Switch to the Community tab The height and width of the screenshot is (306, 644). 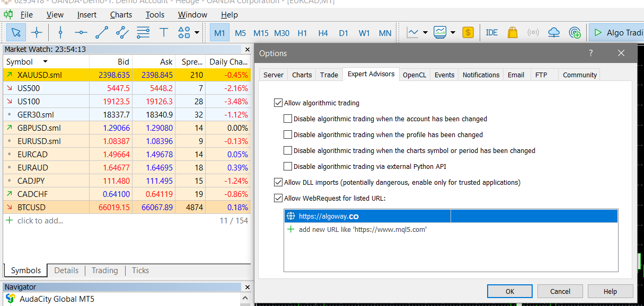click(580, 75)
